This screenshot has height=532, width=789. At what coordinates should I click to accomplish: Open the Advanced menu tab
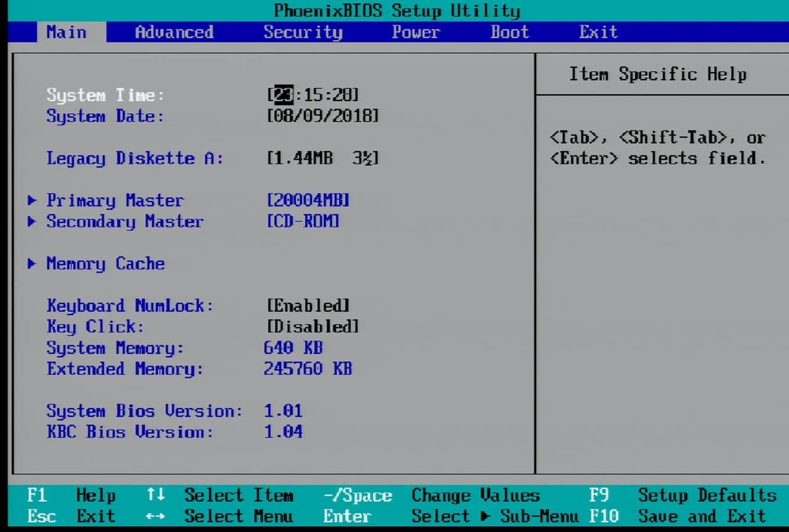pyautogui.click(x=174, y=32)
